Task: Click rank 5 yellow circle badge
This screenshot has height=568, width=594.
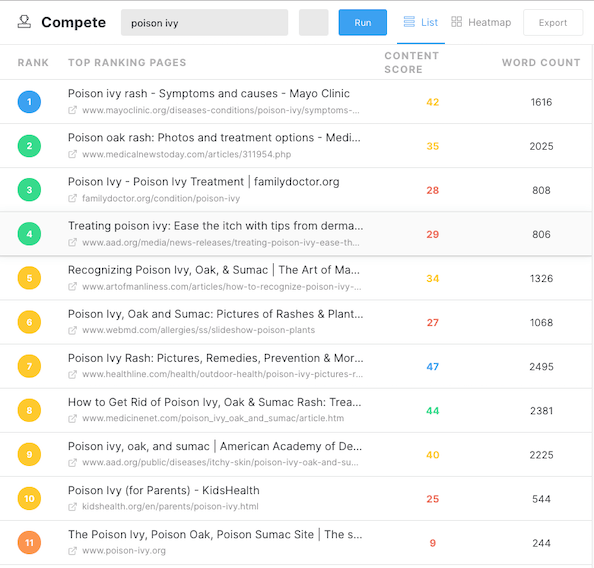Action: 29,278
